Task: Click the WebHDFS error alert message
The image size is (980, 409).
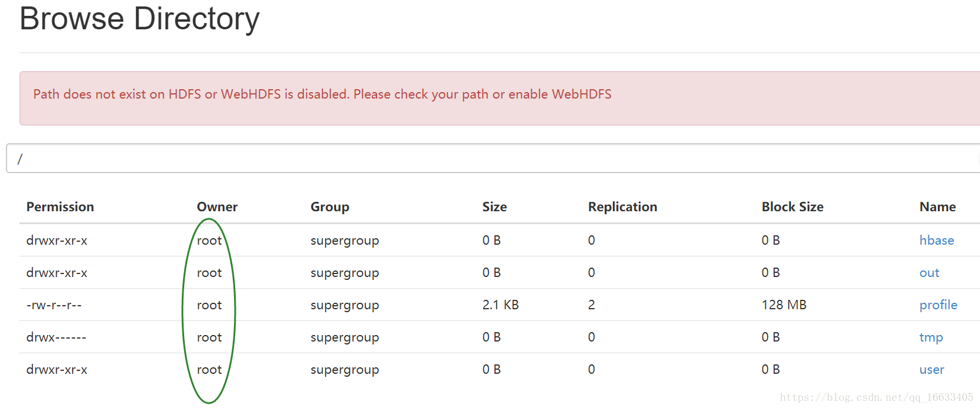Action: click(322, 94)
